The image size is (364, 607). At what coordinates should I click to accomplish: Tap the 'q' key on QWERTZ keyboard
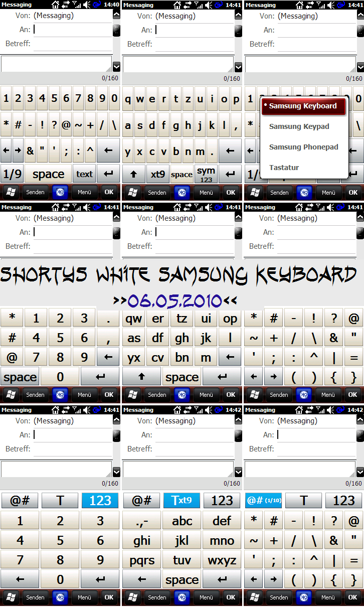[x=128, y=99]
